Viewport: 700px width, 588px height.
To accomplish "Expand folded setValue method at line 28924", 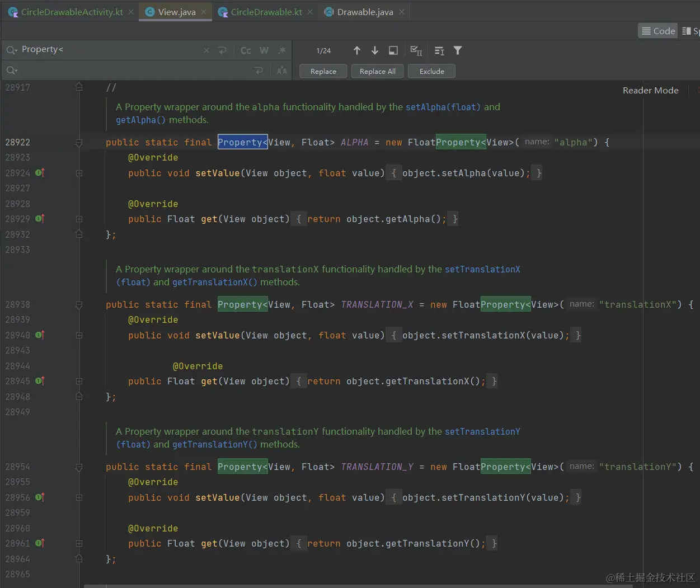I will (x=79, y=173).
